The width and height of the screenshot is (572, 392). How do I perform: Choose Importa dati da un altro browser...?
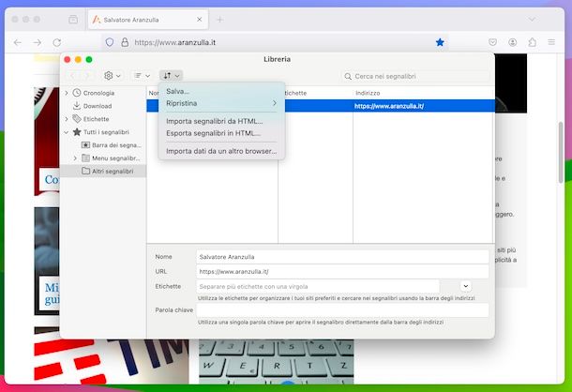[x=221, y=151]
